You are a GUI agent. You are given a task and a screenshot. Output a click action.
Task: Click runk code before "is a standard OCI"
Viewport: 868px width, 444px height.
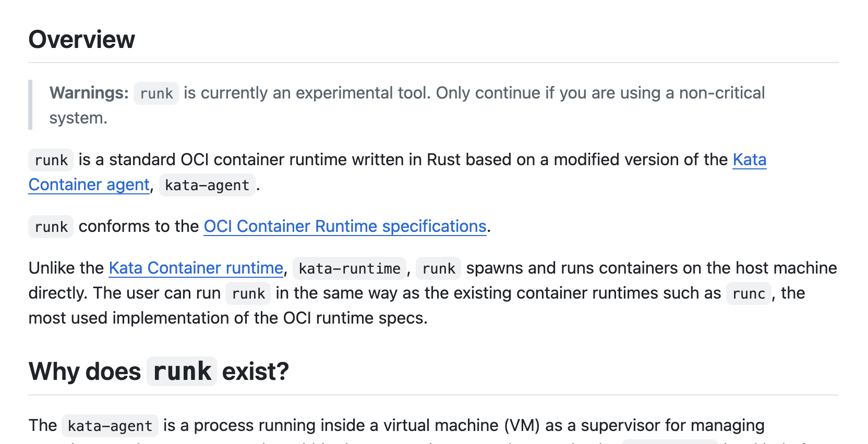point(51,161)
